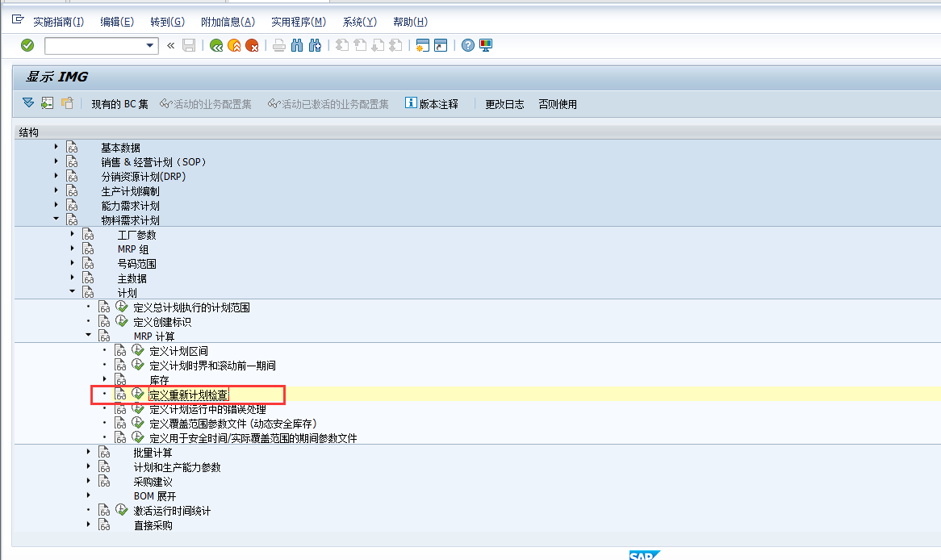Select the 直接采购 tree row

point(153,525)
